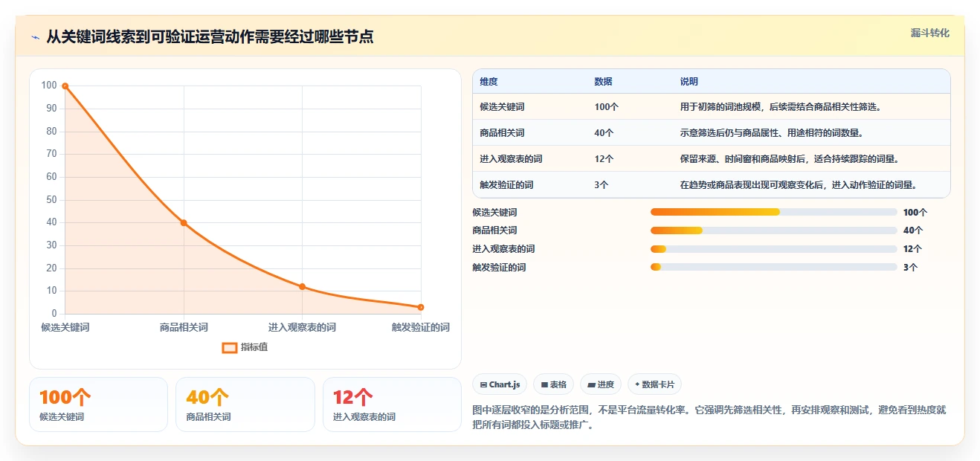
Task: Click the x-axis label 触发验证的词
Action: pyautogui.click(x=421, y=327)
